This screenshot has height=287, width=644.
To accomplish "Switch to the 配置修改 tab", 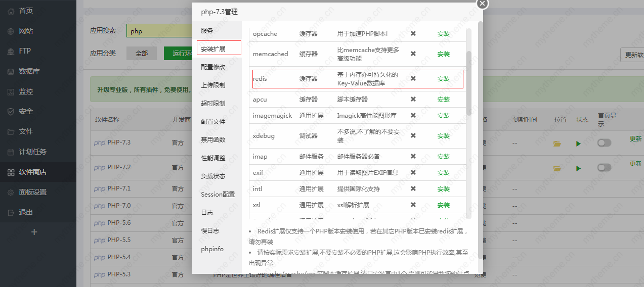I will point(213,67).
